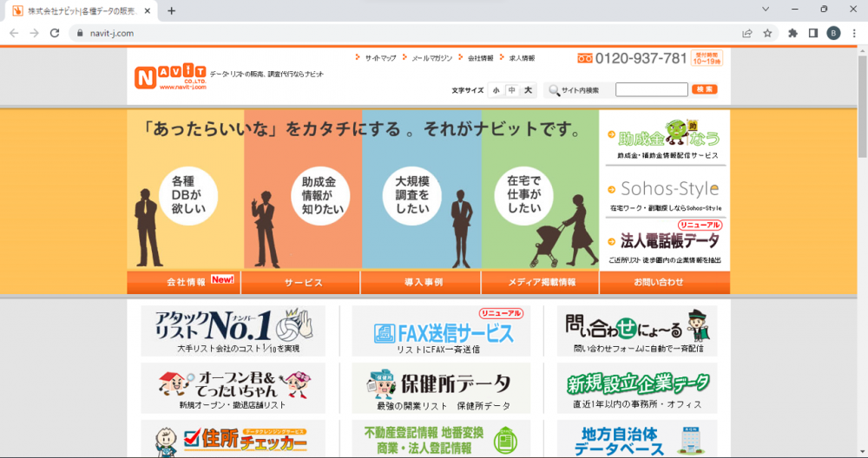Open the メディア掲載情報 navigation tab

click(x=540, y=282)
